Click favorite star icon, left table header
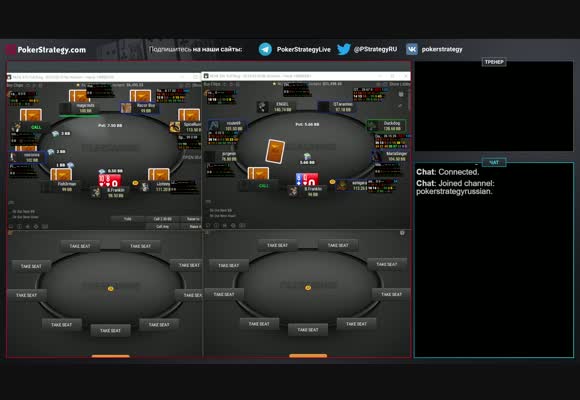 [x=78, y=85]
